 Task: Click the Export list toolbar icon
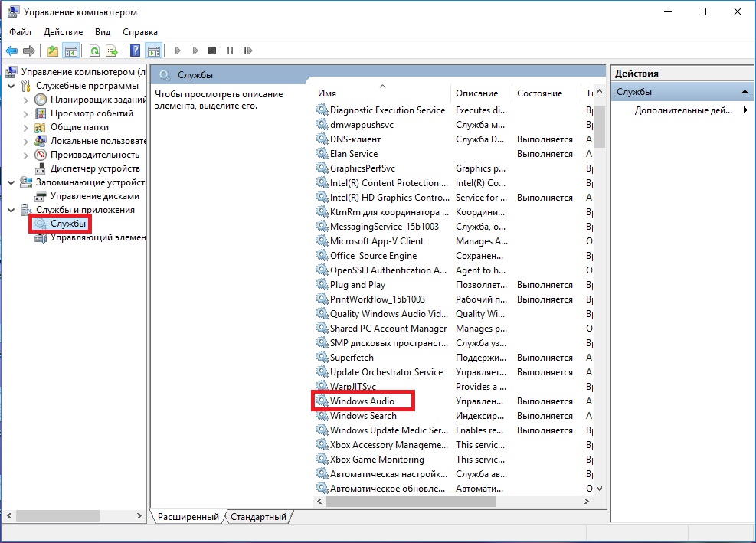pyautogui.click(x=112, y=51)
